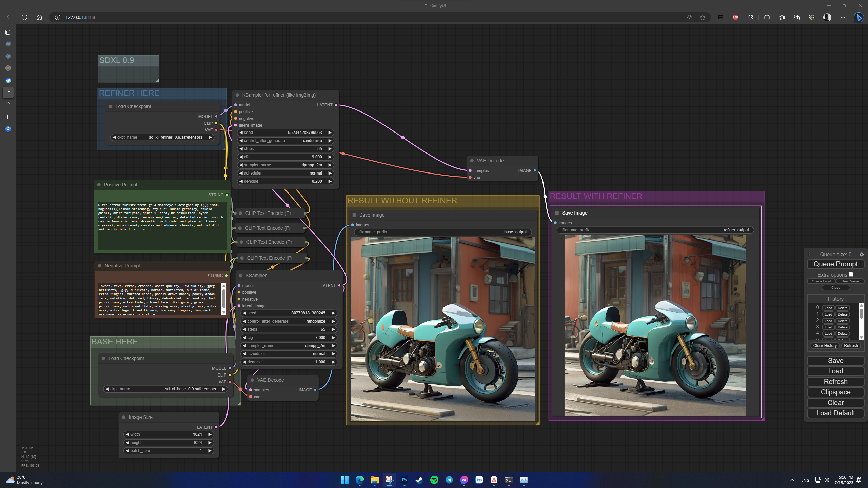Collapse the KSampler for refiner node
The width and height of the screenshot is (868, 488).
coord(237,95)
